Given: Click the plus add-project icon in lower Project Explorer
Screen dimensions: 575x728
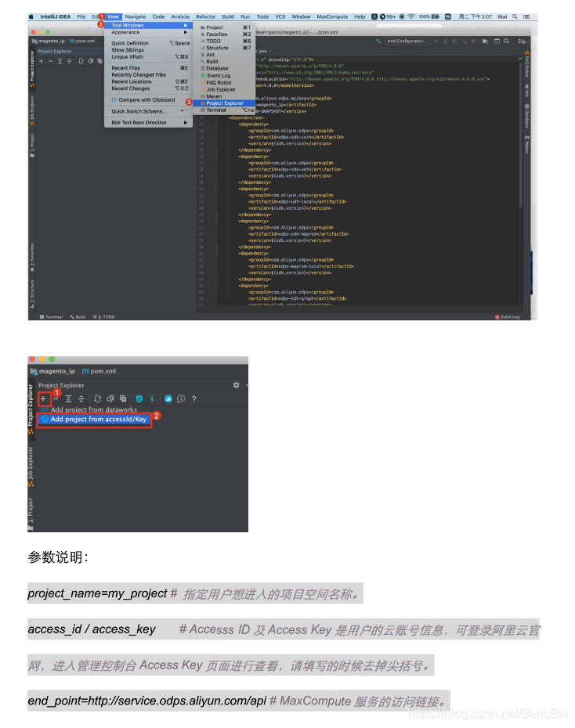Looking at the screenshot, I should (43, 398).
